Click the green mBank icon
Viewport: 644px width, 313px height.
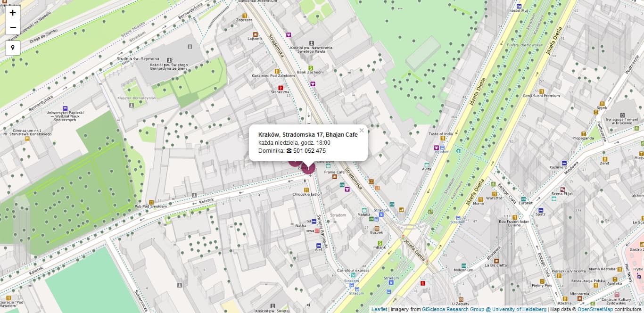pos(380,243)
